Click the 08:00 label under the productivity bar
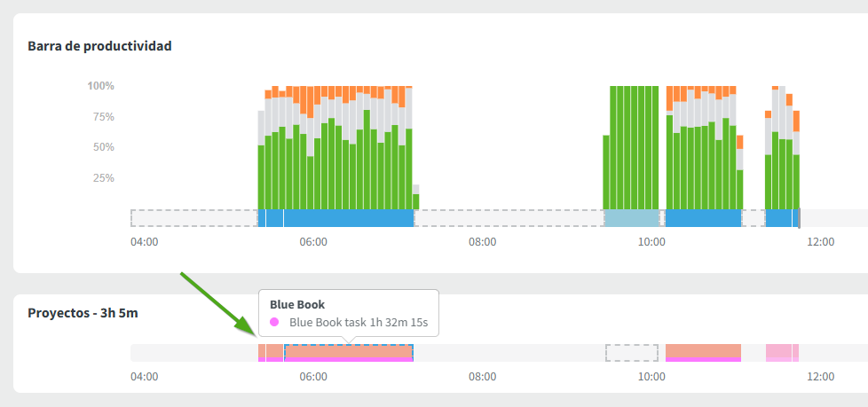Viewport: 868px width, 407px height. (483, 241)
